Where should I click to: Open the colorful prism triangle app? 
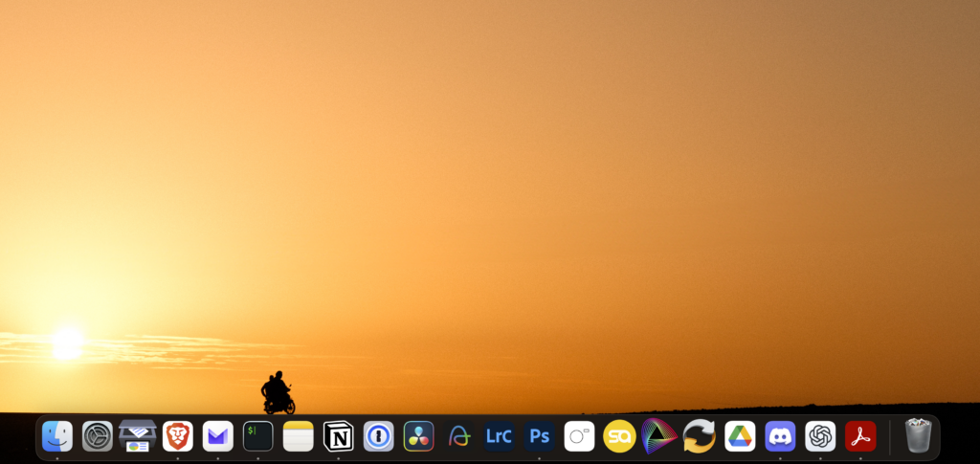tap(658, 436)
